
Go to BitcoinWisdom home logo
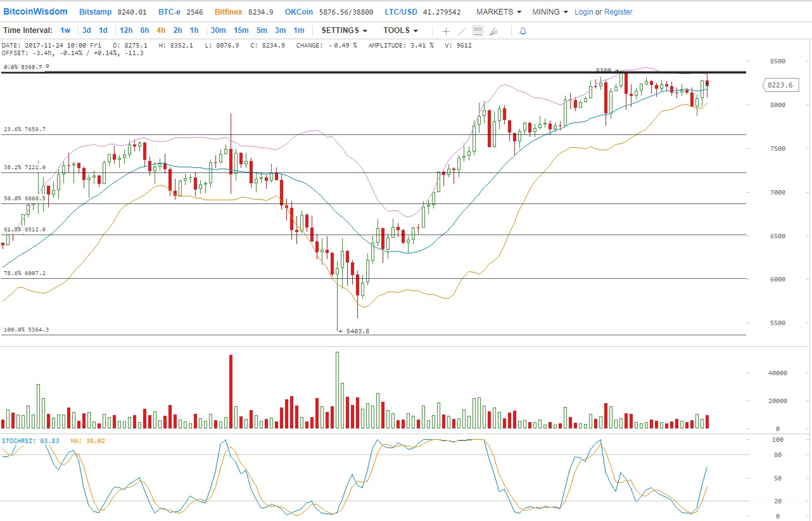40,12
